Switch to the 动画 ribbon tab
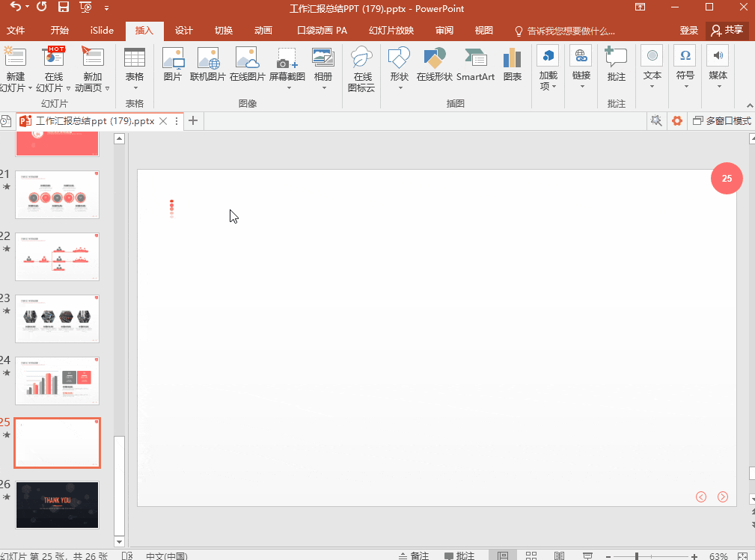 [x=263, y=31]
